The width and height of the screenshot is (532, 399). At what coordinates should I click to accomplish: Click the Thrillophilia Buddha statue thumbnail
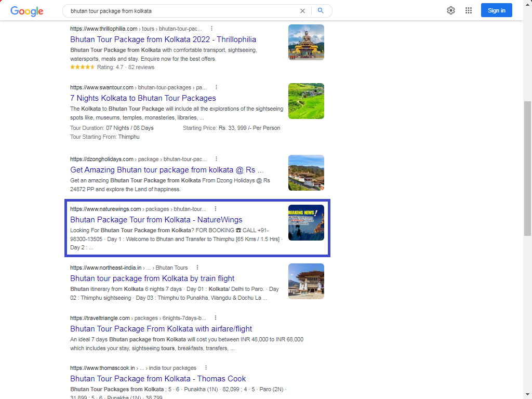coord(306,42)
